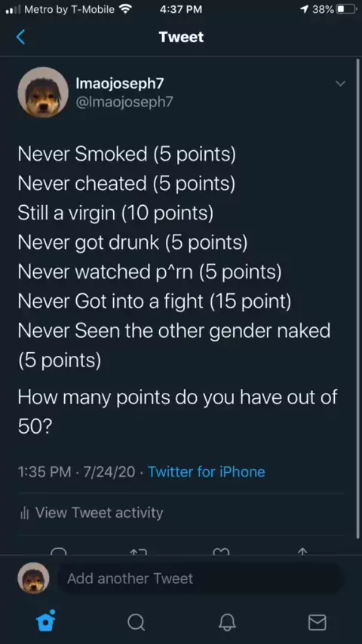Viewport: 362px width, 644px height.
Task: Open the Notifications bell tab
Action: pos(227,622)
